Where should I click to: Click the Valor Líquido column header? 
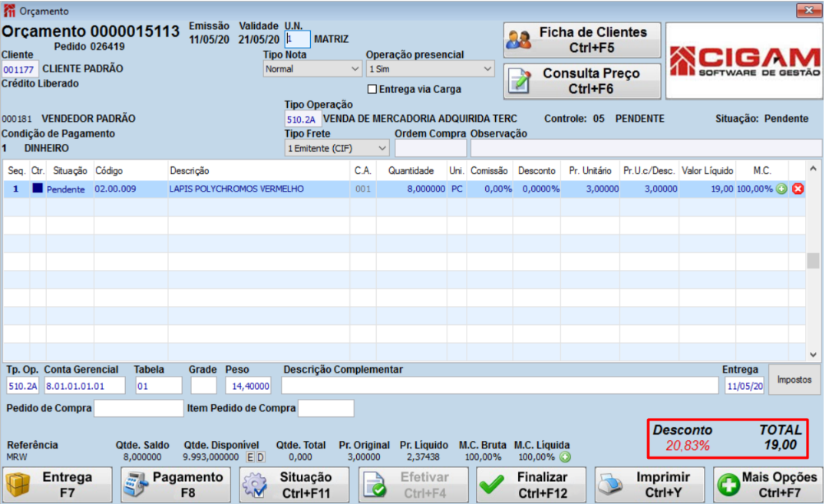[x=708, y=170]
